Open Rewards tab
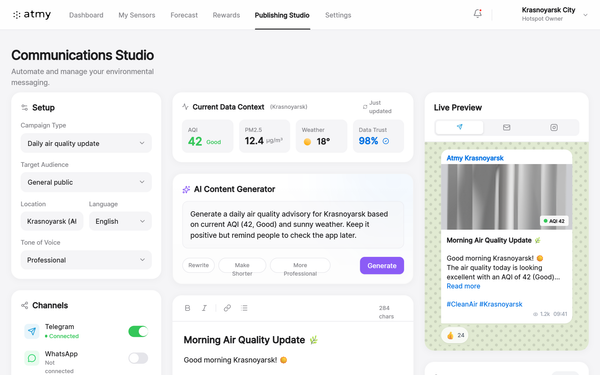The width and height of the screenshot is (600, 375). click(226, 15)
